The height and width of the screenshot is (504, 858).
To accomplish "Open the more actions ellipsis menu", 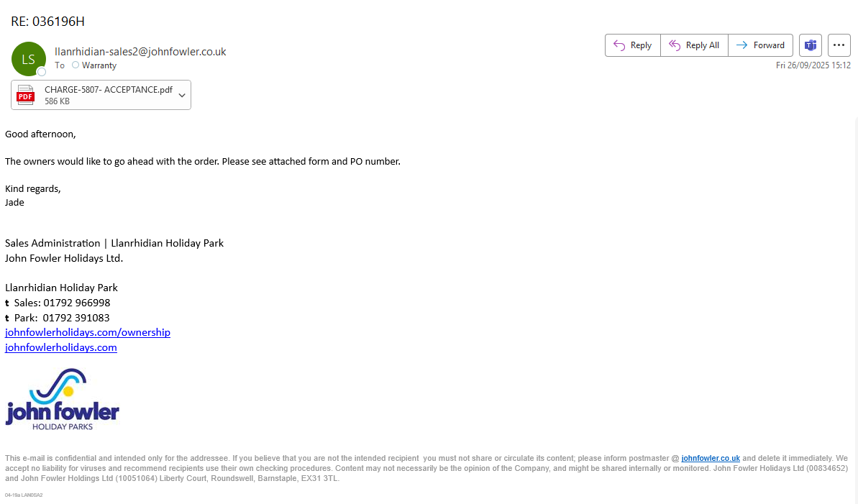I will coord(839,45).
